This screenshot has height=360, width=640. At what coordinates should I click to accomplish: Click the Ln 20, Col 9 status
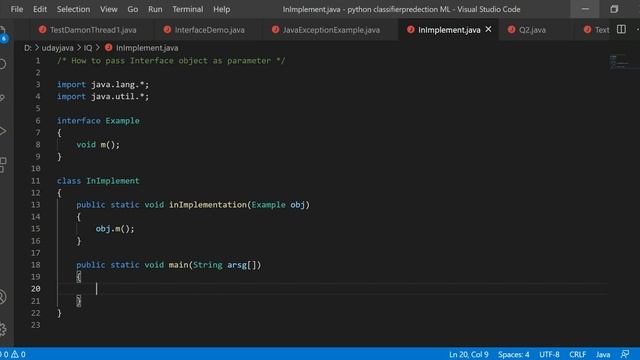(x=469, y=354)
